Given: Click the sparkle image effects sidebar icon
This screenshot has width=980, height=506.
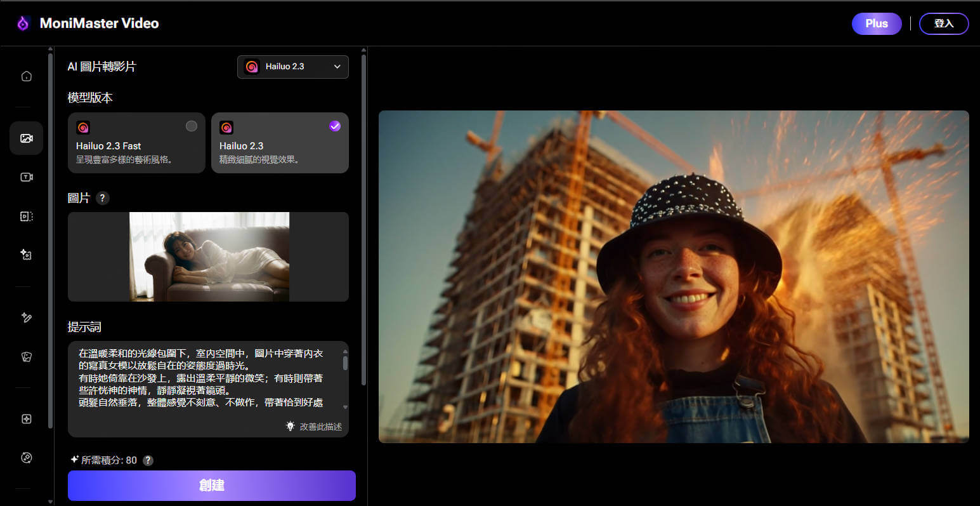Looking at the screenshot, I should (x=26, y=255).
